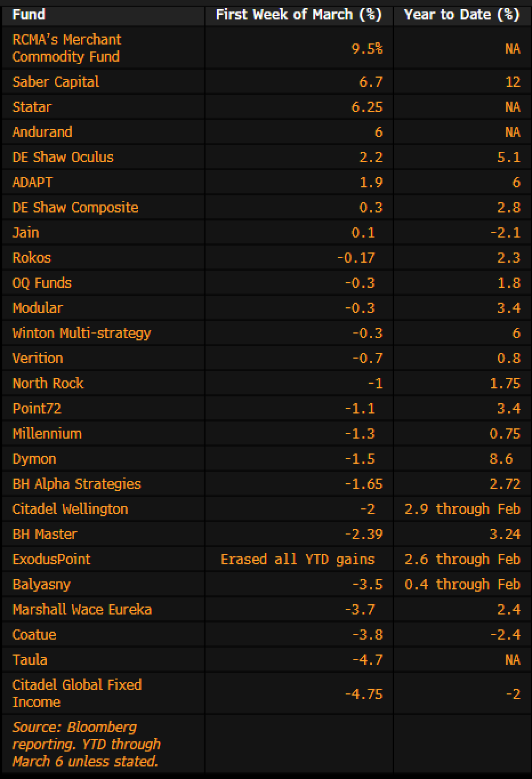Select Millennium's year to date 0.75
This screenshot has height=779, width=532.
(x=505, y=433)
